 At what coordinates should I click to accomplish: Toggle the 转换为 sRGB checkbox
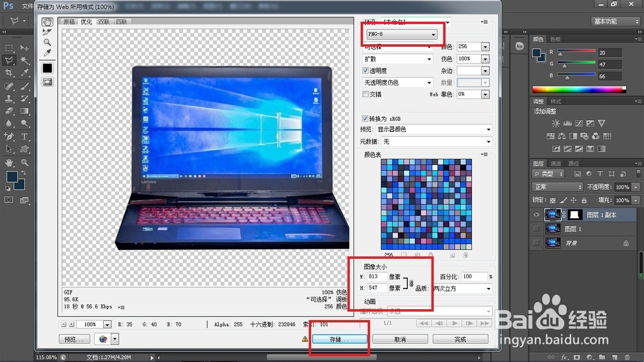pyautogui.click(x=365, y=119)
